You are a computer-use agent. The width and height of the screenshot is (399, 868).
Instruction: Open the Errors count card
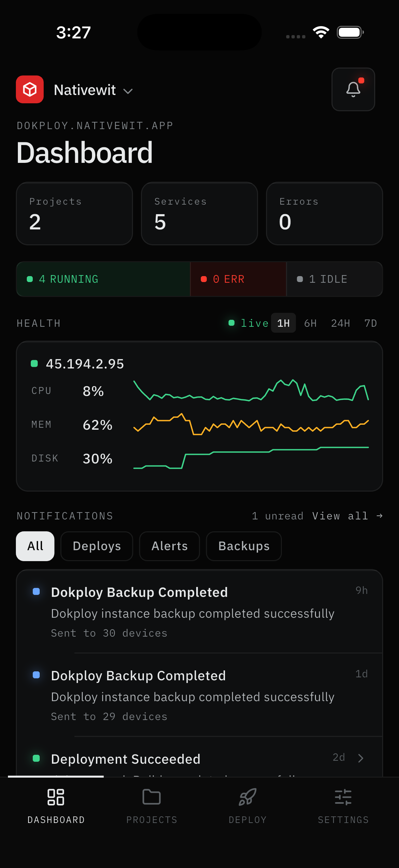(324, 214)
